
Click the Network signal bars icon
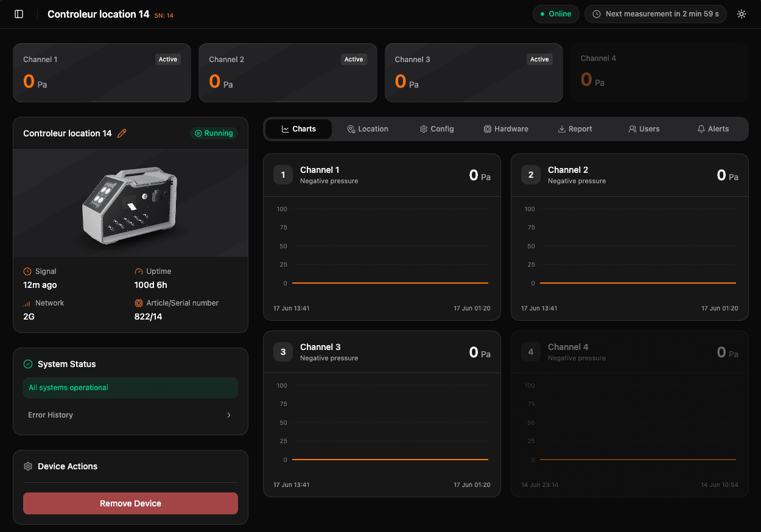click(27, 303)
